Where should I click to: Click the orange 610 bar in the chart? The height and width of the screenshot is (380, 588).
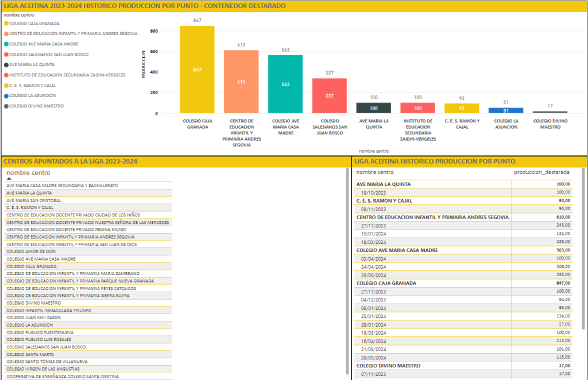point(241,82)
